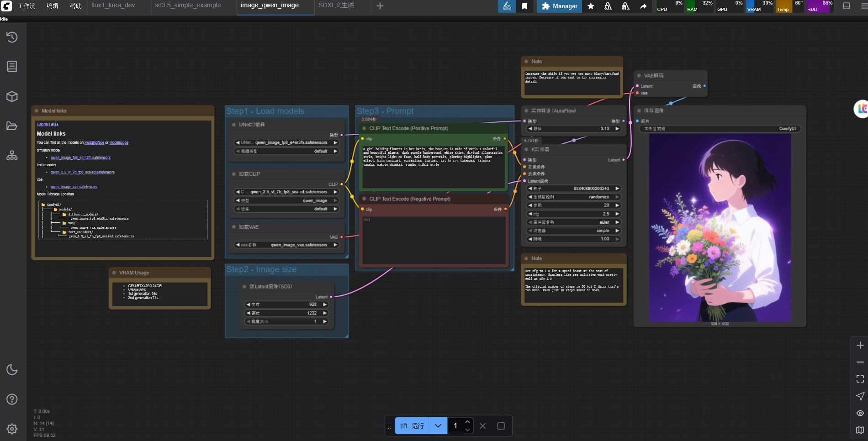Open the randomize control-after-generate combo
This screenshot has width=868, height=441.
[x=574, y=197]
